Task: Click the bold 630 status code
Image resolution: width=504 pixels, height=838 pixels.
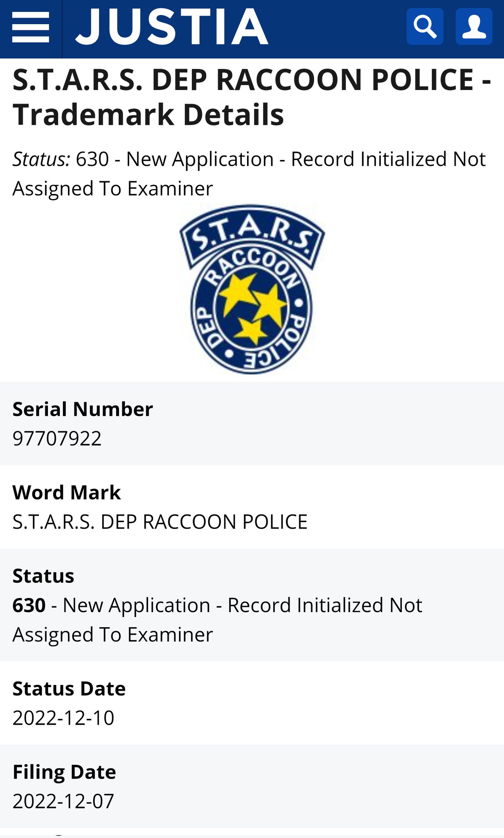Action: [x=29, y=605]
